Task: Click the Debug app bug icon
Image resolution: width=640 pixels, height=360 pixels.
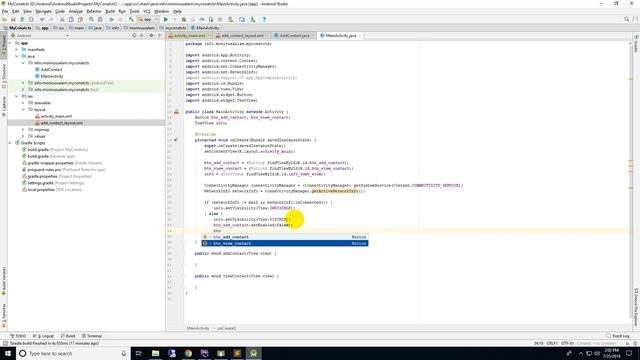Action: (184, 19)
